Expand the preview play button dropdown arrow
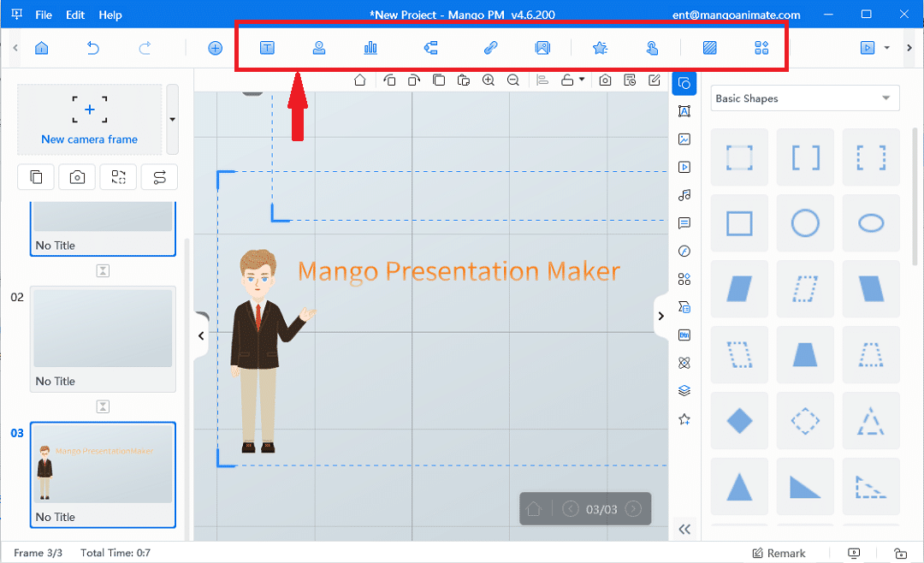924x563 pixels. [x=887, y=48]
